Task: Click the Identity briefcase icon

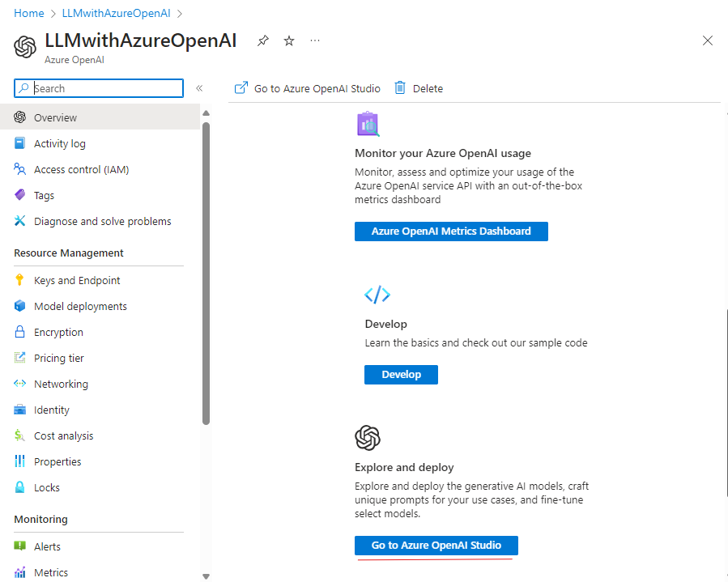Action: (x=20, y=410)
